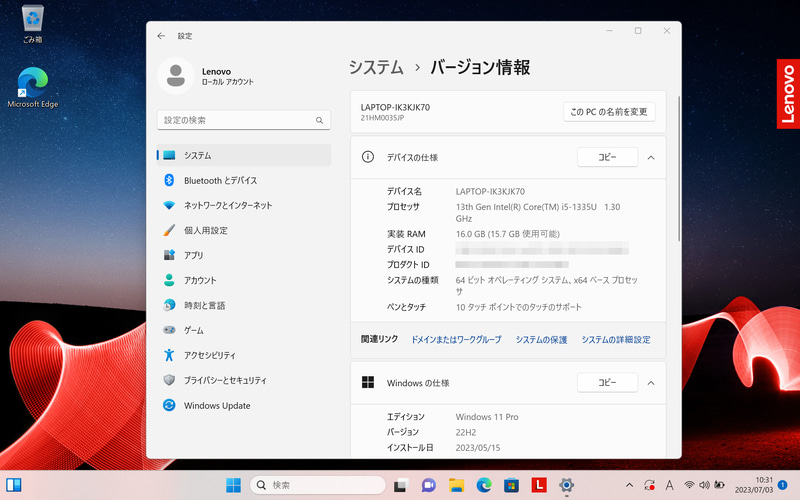Image resolution: width=800 pixels, height=500 pixels.
Task: Click コピー button for デバイスの仕様
Action: (607, 157)
